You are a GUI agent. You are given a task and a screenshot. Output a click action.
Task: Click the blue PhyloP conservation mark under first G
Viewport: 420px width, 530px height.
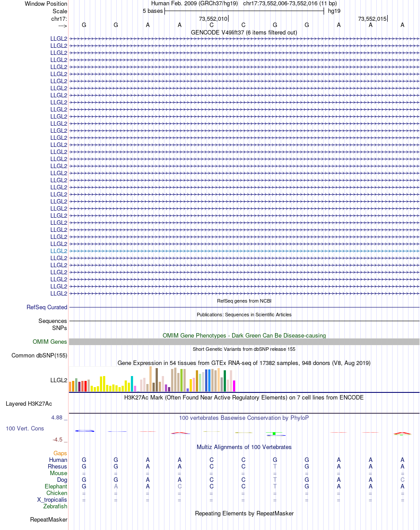84,430
